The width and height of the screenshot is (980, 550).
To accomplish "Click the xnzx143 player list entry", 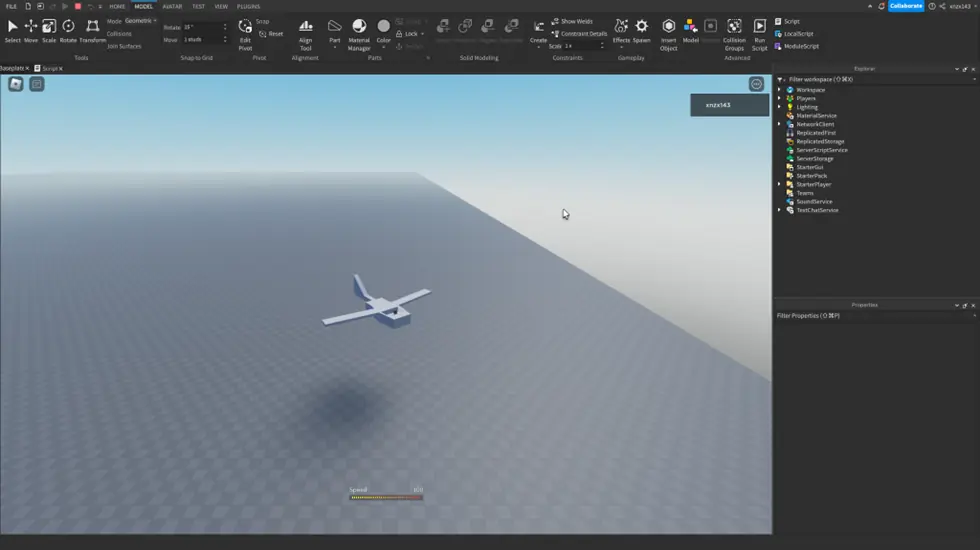I will [729, 105].
